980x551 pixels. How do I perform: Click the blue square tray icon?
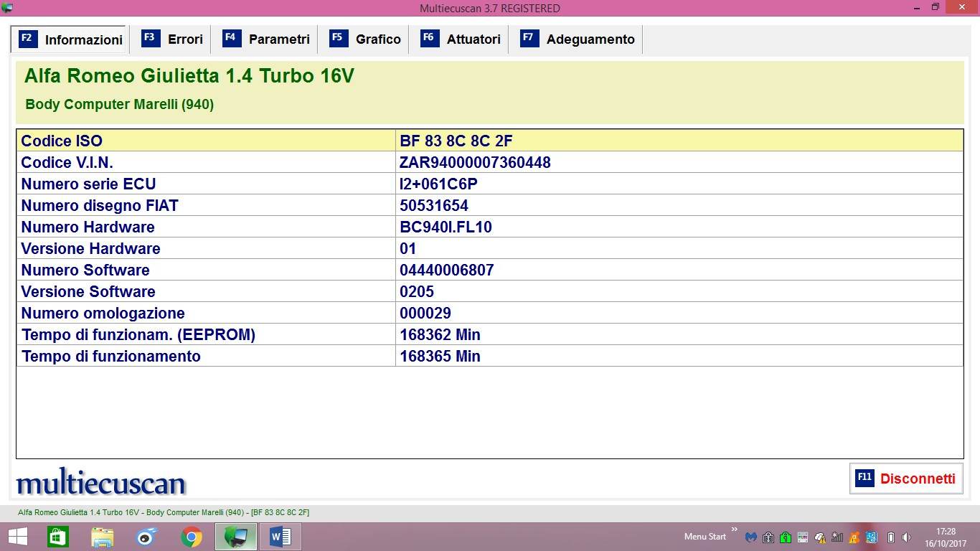tap(872, 537)
